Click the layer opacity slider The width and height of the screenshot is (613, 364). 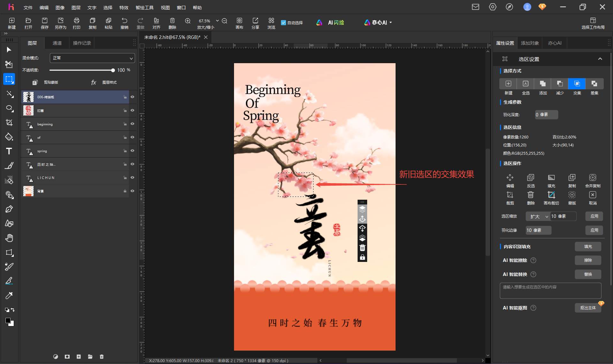pos(82,70)
